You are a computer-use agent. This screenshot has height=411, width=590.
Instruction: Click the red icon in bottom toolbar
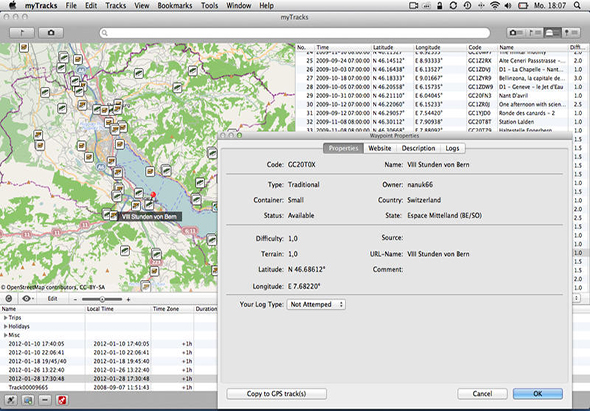tap(62, 400)
